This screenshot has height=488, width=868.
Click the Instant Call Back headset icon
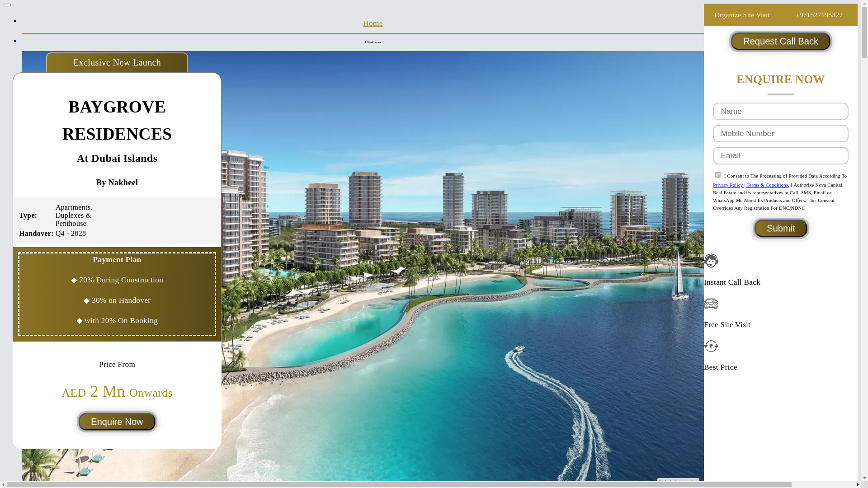pos(711,261)
